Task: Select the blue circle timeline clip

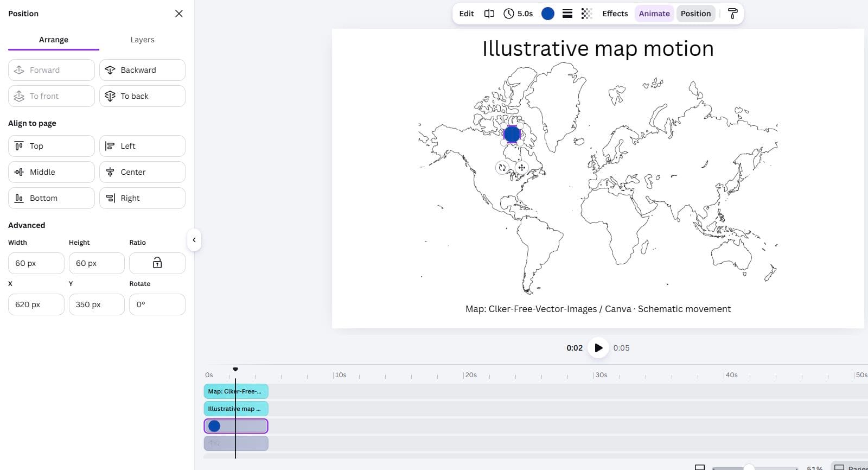Action: (x=236, y=426)
